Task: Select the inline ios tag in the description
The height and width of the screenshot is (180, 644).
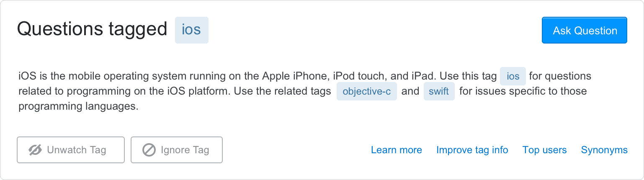Action: (513, 77)
